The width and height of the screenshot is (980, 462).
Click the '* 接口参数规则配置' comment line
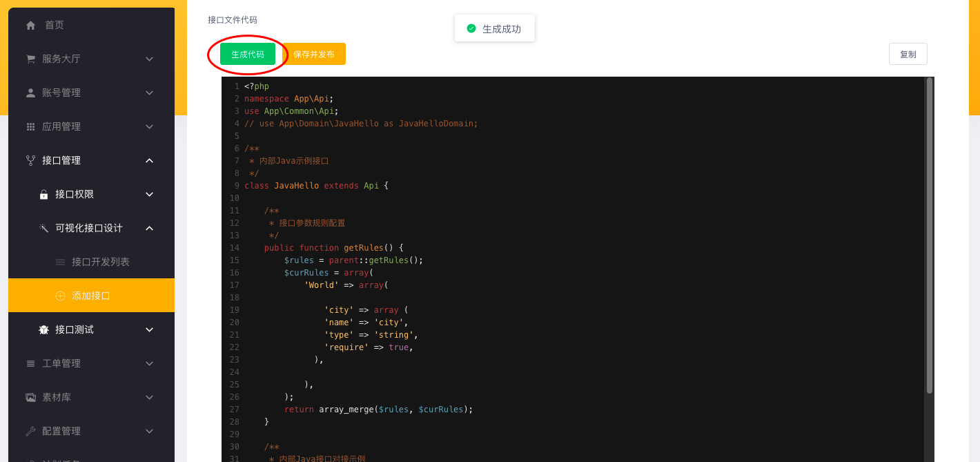click(x=307, y=223)
